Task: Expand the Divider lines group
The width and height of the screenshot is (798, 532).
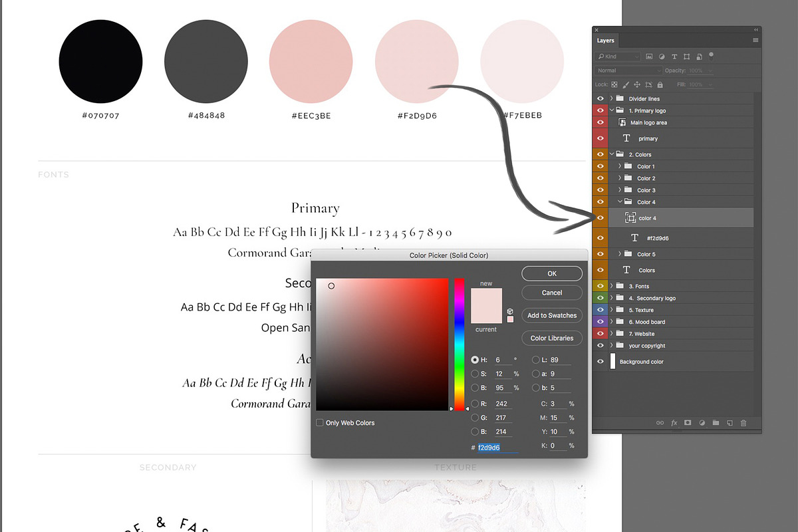Action: [611, 98]
